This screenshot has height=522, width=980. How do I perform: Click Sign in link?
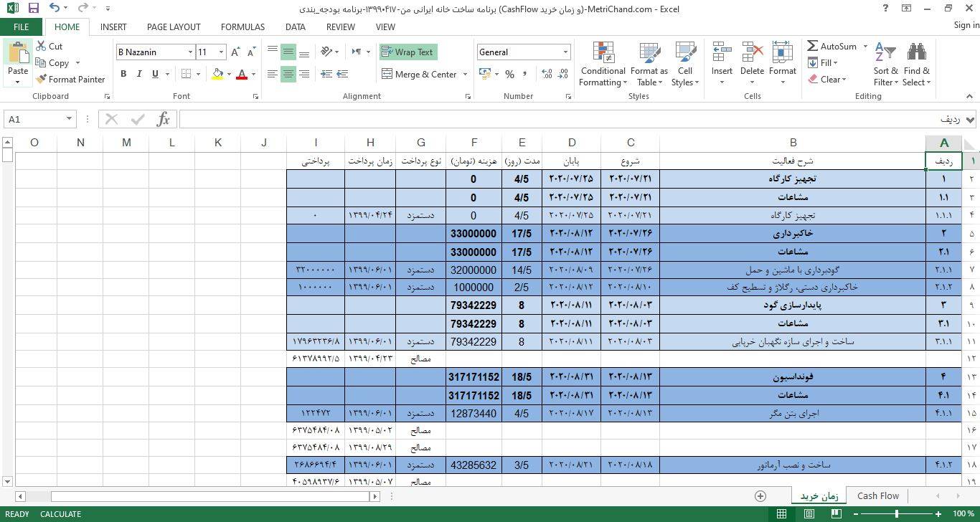pyautogui.click(x=966, y=25)
